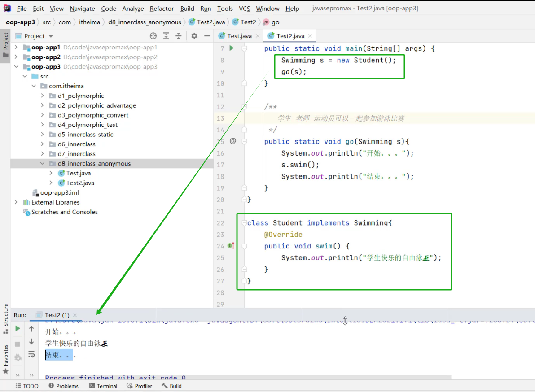Collapse the com.itheima package node

click(x=34, y=86)
